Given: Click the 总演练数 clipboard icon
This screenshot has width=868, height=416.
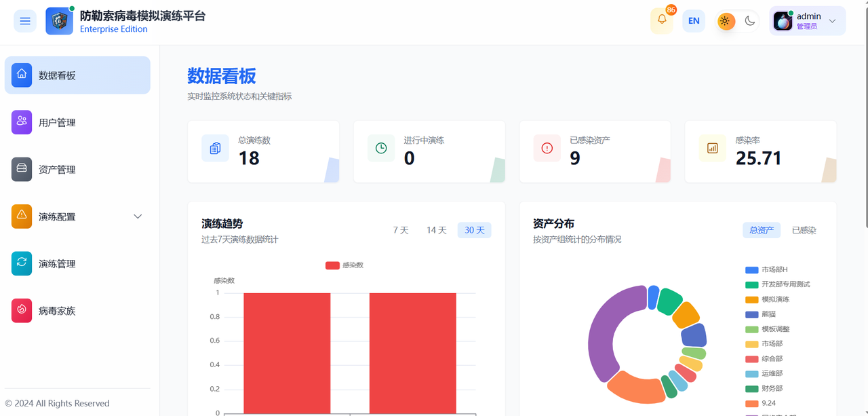Looking at the screenshot, I should coord(215,148).
